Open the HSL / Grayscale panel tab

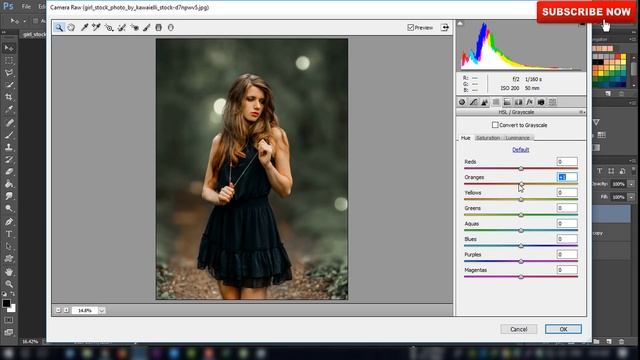pos(496,102)
